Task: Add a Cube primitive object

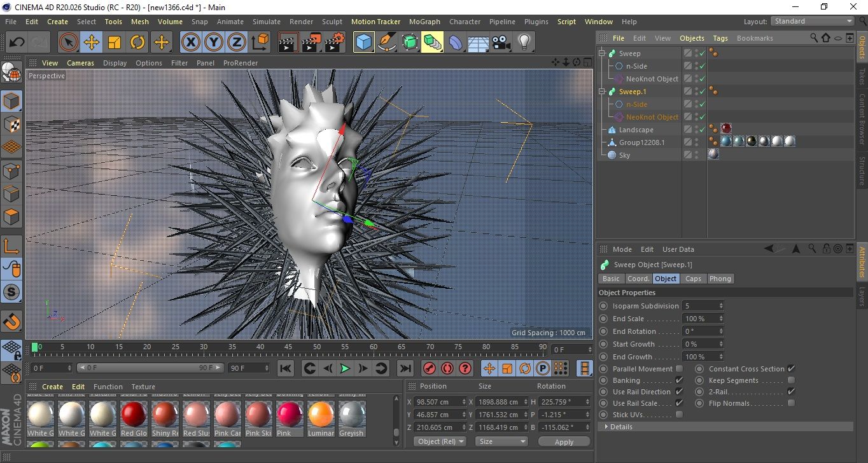Action: (363, 43)
